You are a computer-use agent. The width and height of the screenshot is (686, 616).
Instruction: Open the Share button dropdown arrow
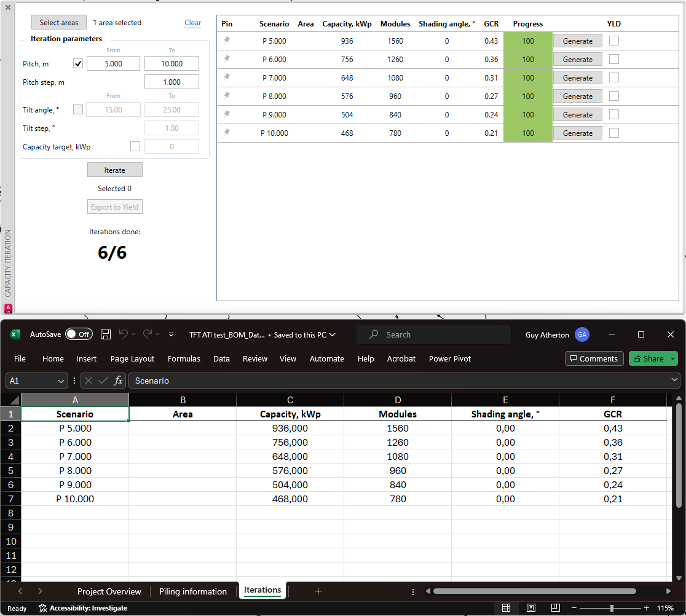click(x=672, y=359)
